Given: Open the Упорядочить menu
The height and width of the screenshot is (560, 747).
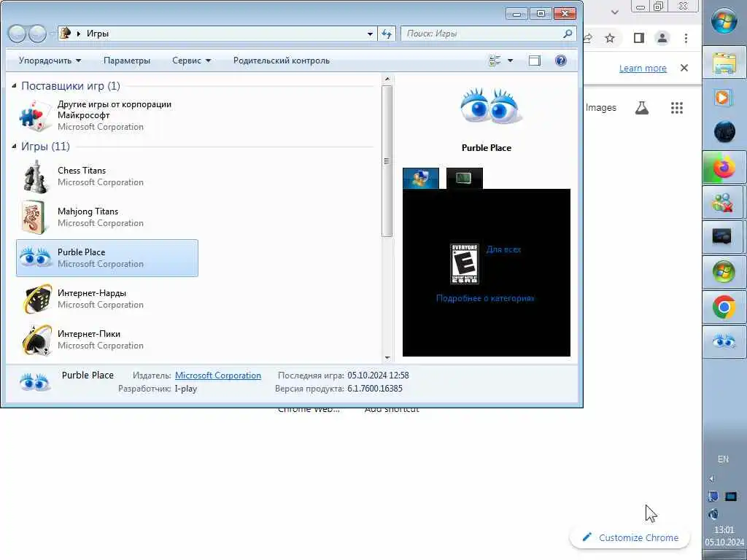Looking at the screenshot, I should click(50, 61).
